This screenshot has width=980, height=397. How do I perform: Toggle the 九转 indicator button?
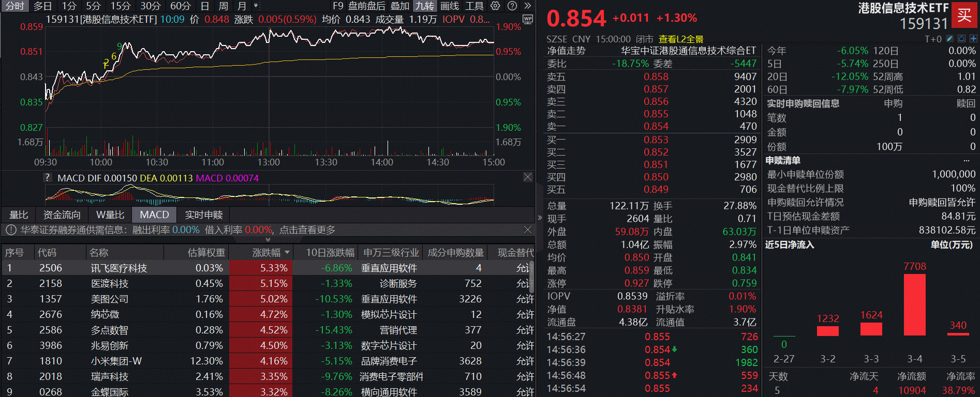tap(425, 6)
